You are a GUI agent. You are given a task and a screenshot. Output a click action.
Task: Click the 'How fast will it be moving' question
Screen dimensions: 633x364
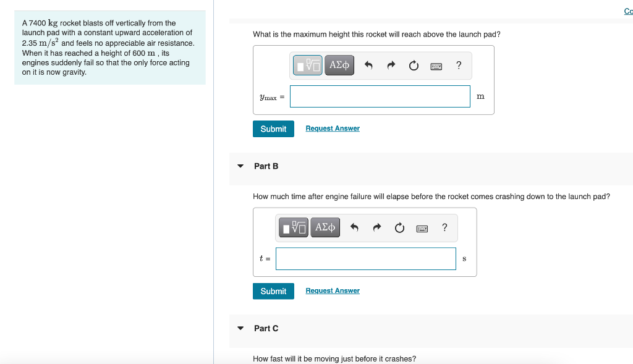[x=334, y=359]
